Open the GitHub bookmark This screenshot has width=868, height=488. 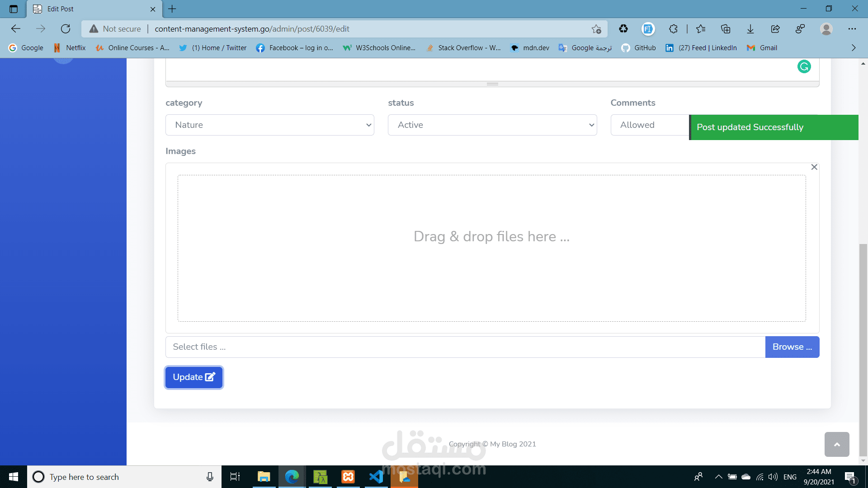pyautogui.click(x=639, y=48)
